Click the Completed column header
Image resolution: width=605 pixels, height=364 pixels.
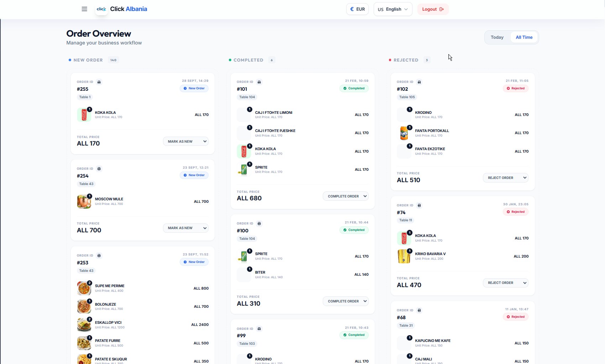[x=248, y=60]
